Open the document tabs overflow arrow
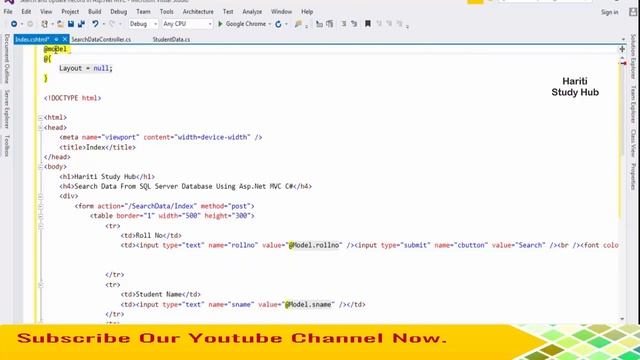 tap(623, 40)
